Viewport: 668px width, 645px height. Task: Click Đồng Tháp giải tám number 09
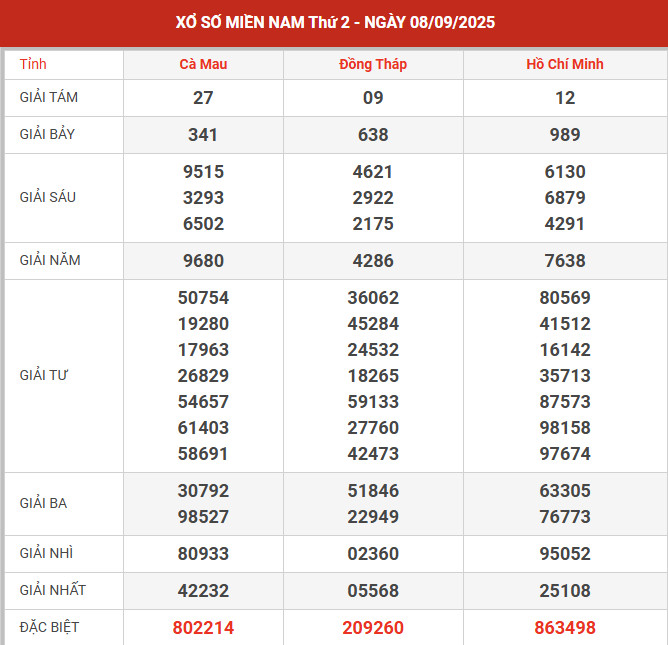coord(373,98)
